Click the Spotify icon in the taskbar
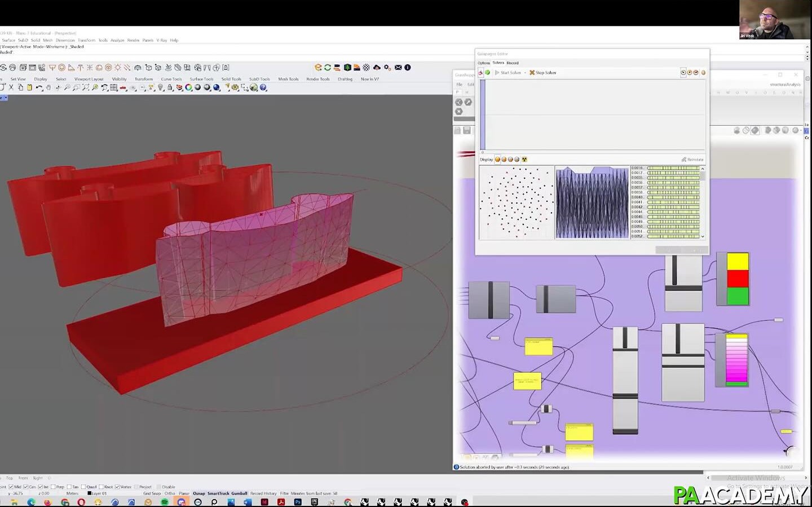 tap(165, 502)
